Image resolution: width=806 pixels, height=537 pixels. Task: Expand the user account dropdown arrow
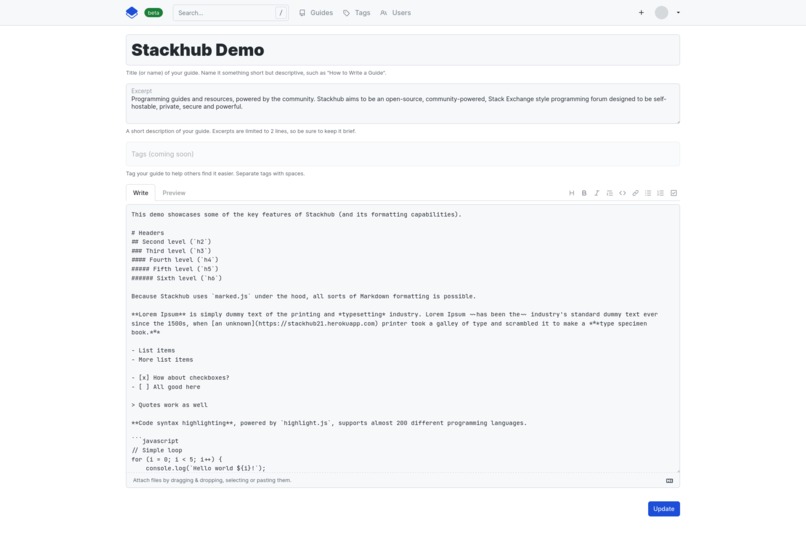click(x=678, y=13)
